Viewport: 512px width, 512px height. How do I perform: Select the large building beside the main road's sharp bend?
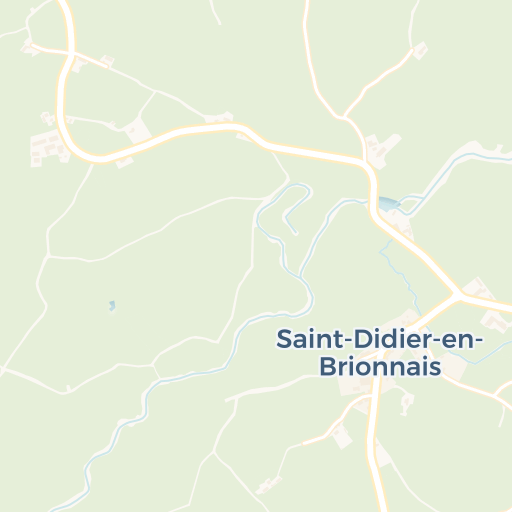[x=382, y=150]
